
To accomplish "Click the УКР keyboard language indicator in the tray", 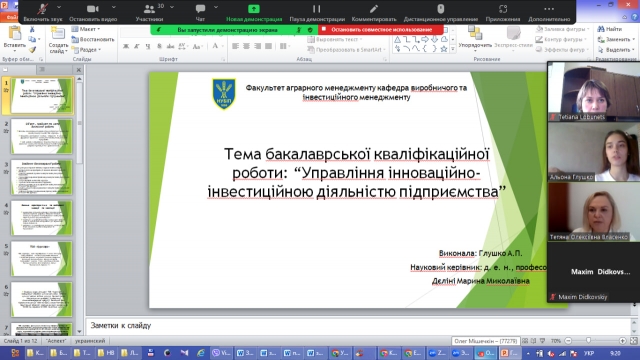I will (589, 353).
